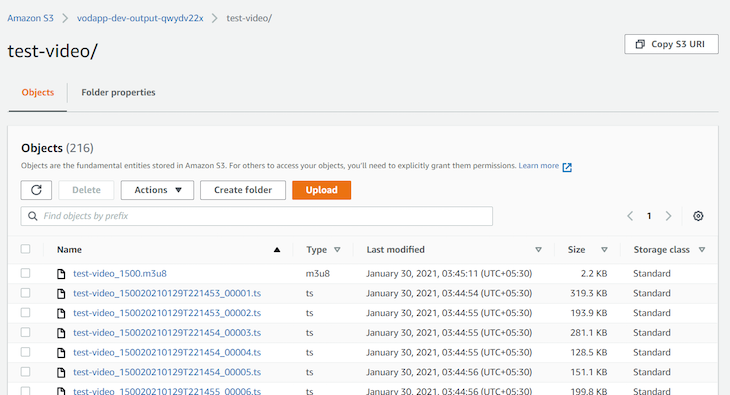Click the Learn more external link icon

(567, 167)
